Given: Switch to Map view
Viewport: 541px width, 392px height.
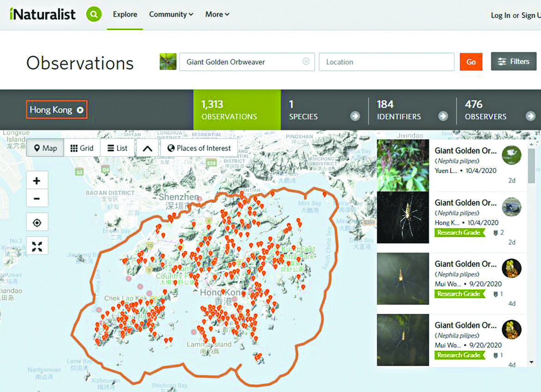Looking at the screenshot, I should 45,148.
